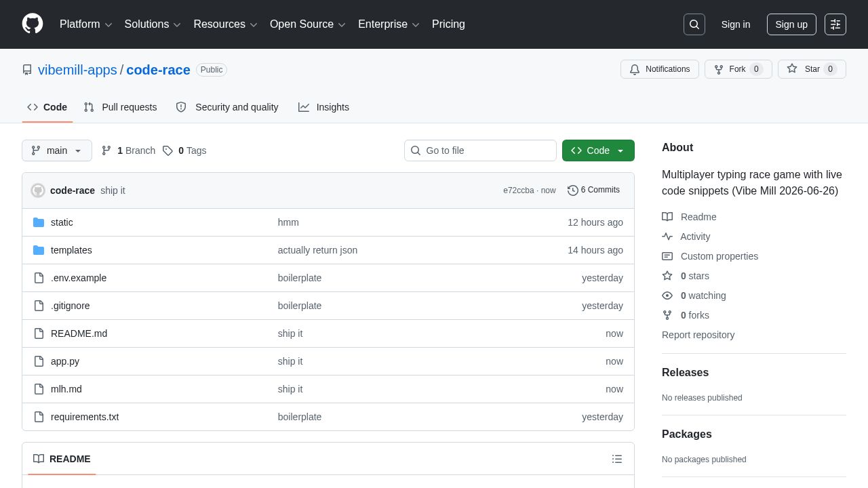Open the README outline list icon
This screenshot has height=488, width=868.
[x=617, y=459]
